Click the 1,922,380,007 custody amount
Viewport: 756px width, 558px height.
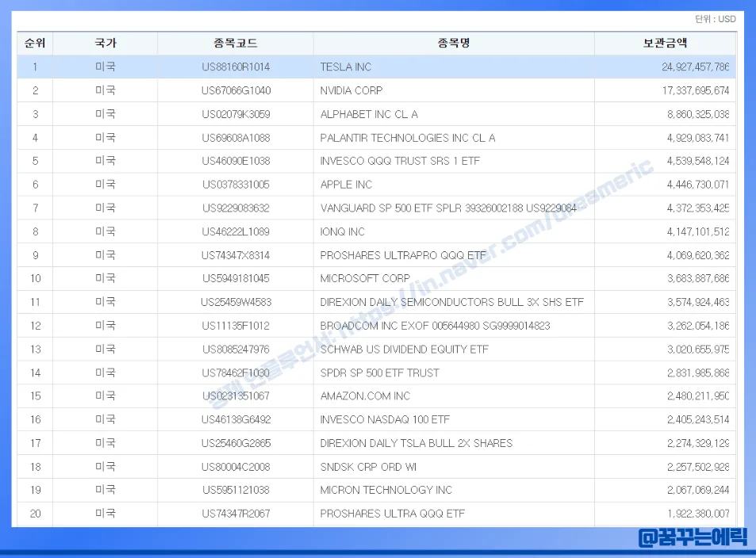pyautogui.click(x=698, y=514)
